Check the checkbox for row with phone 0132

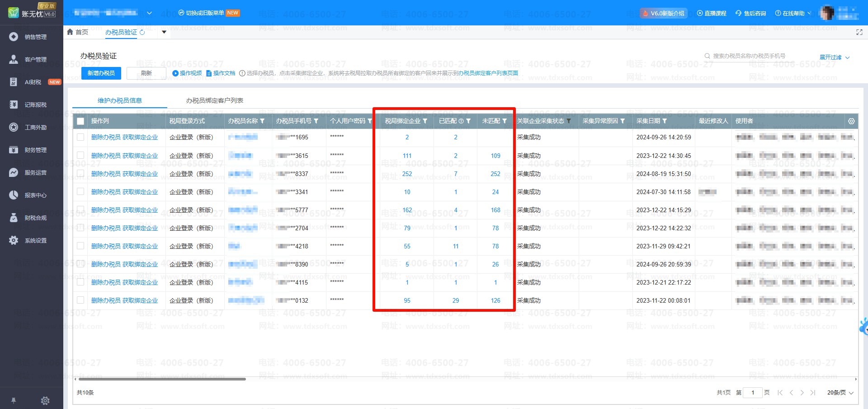click(80, 300)
